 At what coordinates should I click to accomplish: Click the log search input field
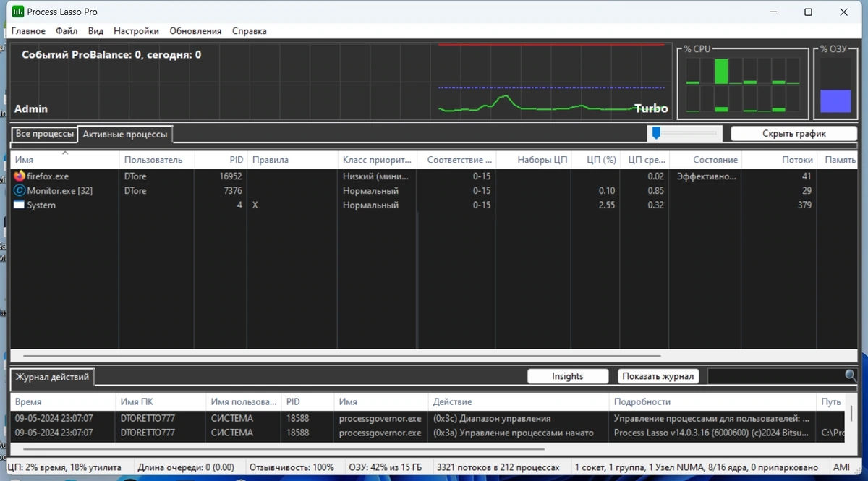775,376
